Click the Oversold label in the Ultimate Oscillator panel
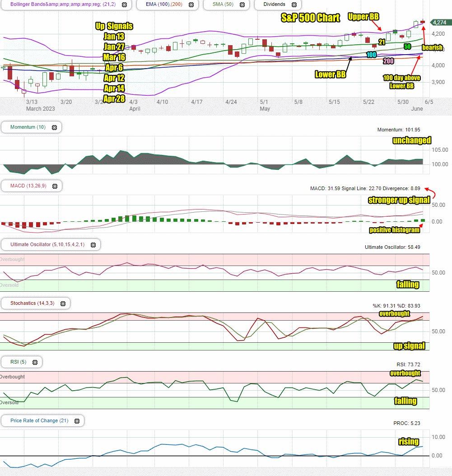 point(9,285)
